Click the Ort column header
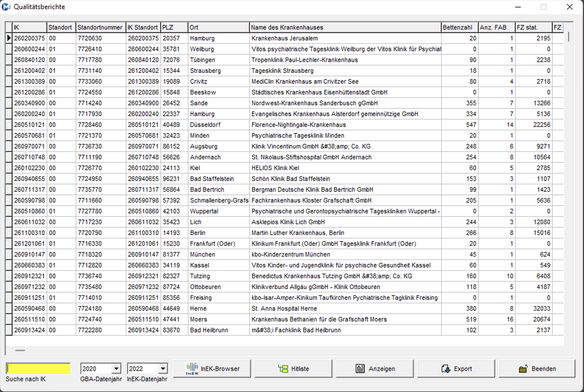The image size is (584, 392). coord(219,27)
